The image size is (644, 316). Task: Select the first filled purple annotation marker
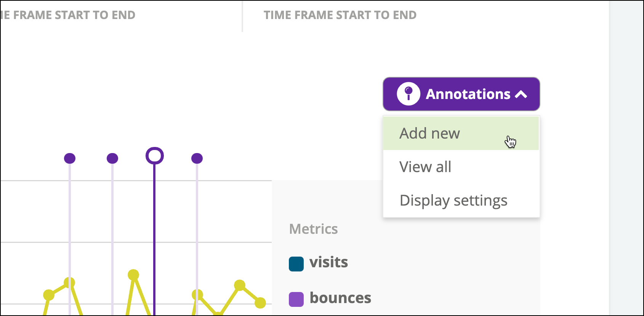click(x=70, y=158)
